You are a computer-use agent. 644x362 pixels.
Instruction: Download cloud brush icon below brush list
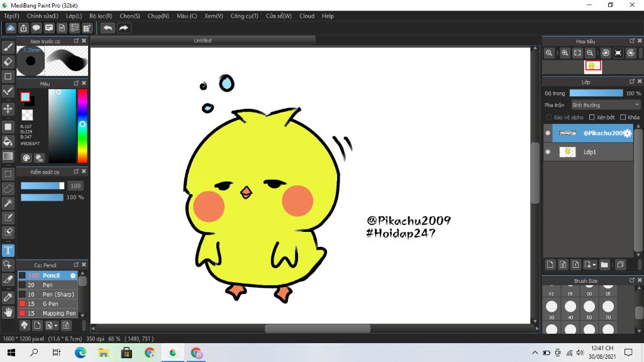25,326
